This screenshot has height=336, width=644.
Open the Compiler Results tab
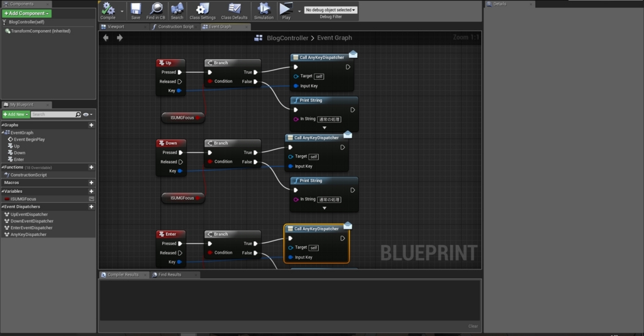pos(123,275)
